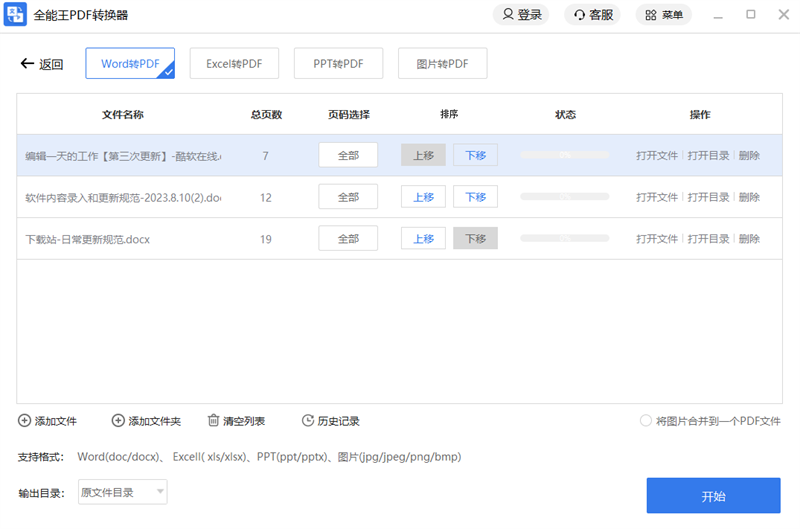Click the 返回 back arrow

(27, 64)
